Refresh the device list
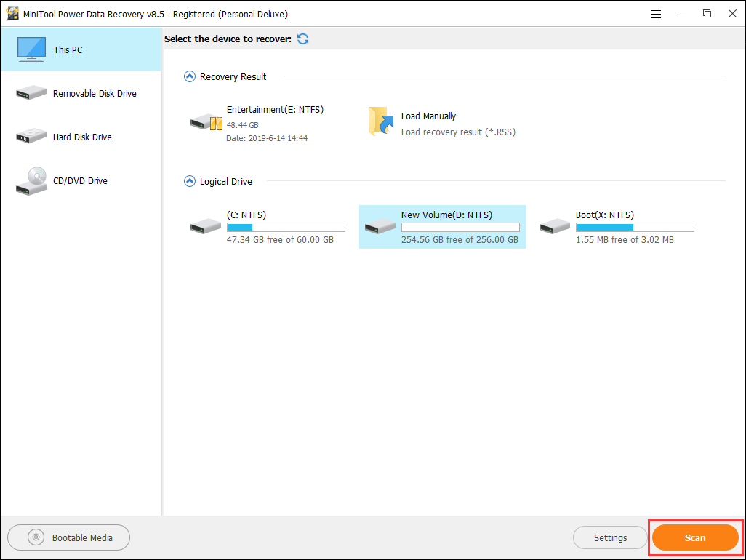Viewport: 746px width, 560px height. (x=302, y=39)
